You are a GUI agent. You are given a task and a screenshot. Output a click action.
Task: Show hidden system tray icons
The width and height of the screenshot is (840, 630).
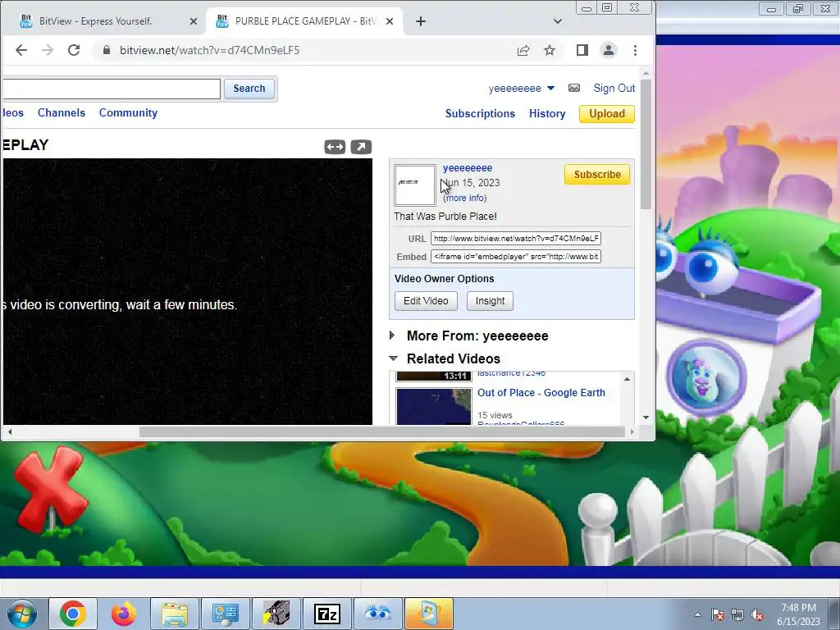pyautogui.click(x=697, y=614)
